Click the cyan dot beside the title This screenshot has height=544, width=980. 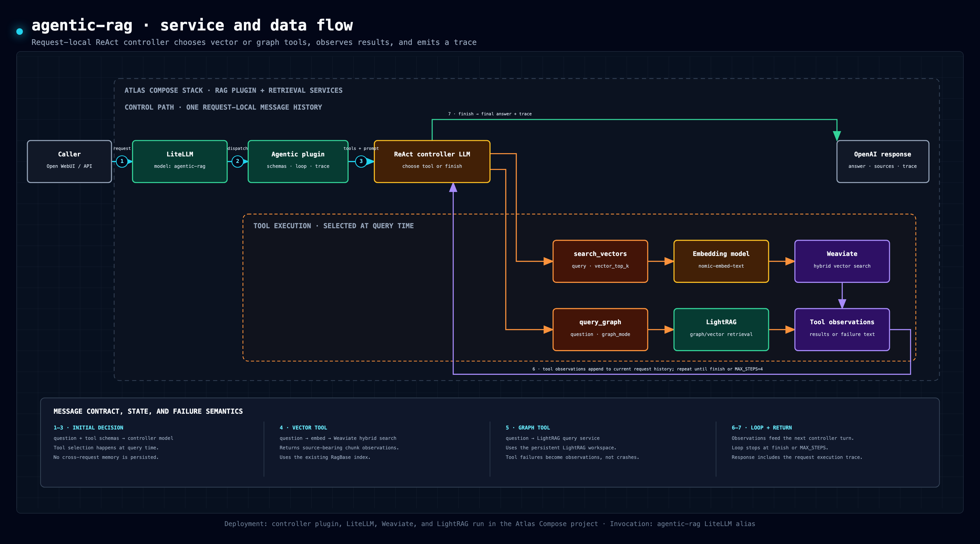20,32
